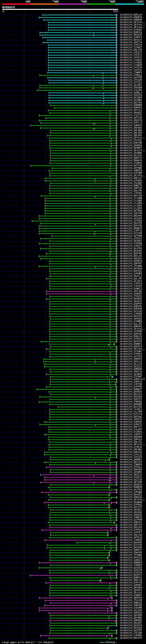The image size is (146, 644).
Task: Select hit UniRef100_Q8L3Y5
Action: point(131,50)
